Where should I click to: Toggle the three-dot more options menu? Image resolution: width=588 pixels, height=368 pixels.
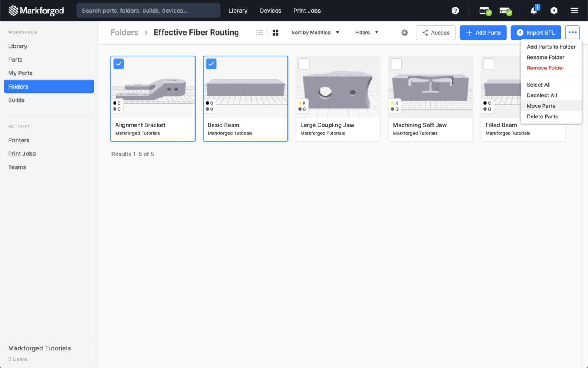pyautogui.click(x=572, y=33)
